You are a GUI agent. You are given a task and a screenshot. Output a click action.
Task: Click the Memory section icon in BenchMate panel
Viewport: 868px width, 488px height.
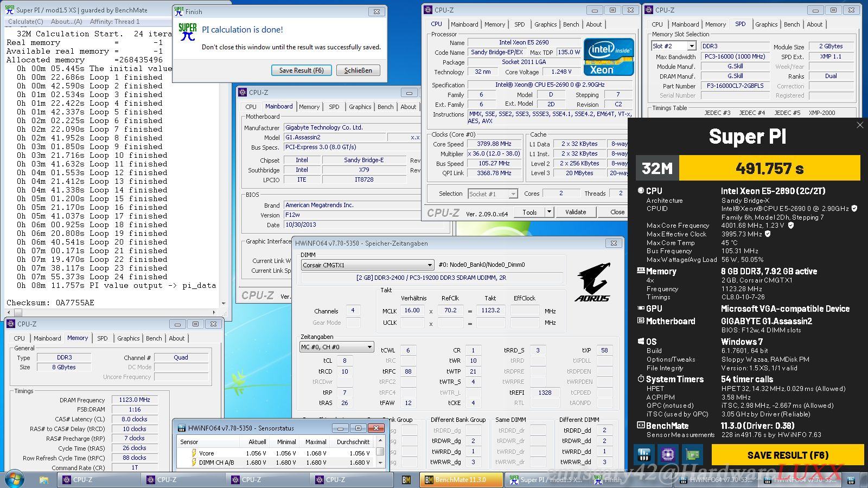point(641,271)
